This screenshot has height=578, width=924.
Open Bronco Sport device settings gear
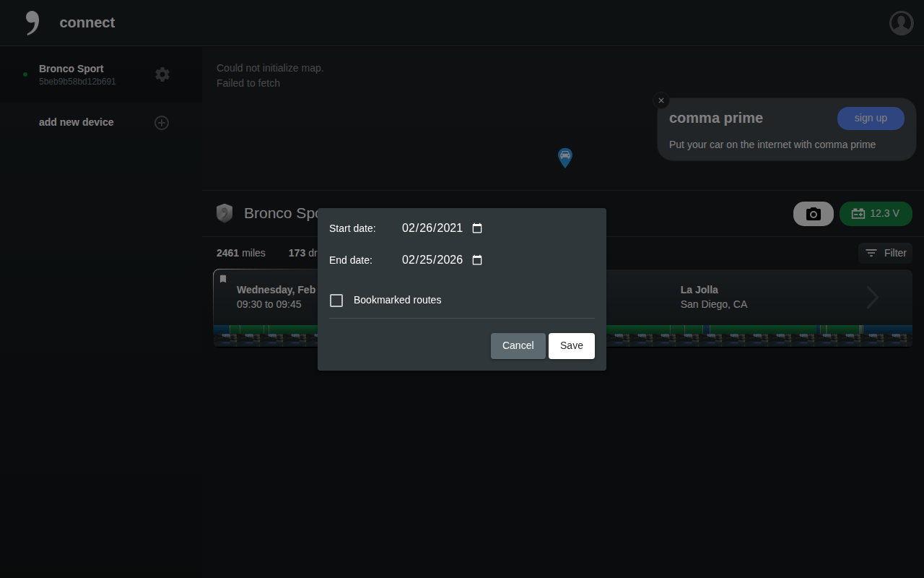point(162,74)
